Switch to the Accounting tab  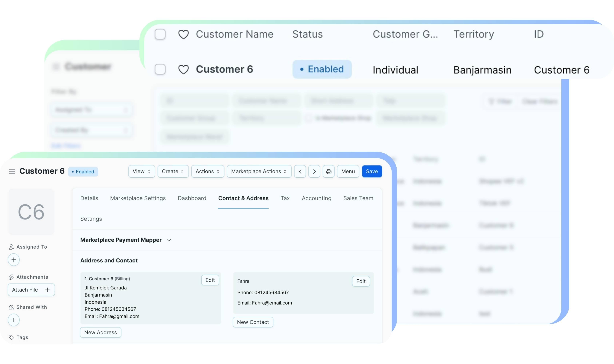tap(316, 198)
